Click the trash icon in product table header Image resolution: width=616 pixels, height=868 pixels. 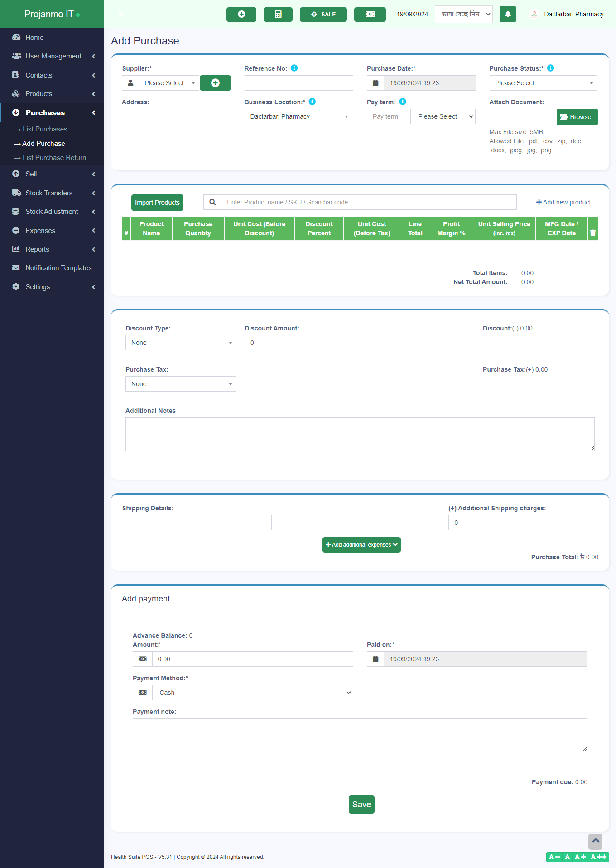(x=593, y=233)
